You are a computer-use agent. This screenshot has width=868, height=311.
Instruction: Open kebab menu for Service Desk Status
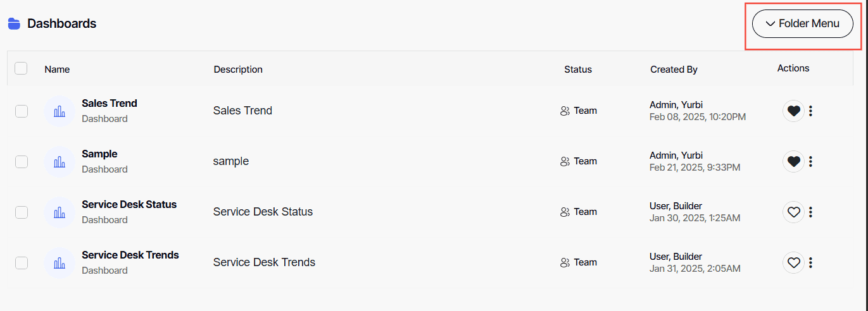(x=810, y=212)
